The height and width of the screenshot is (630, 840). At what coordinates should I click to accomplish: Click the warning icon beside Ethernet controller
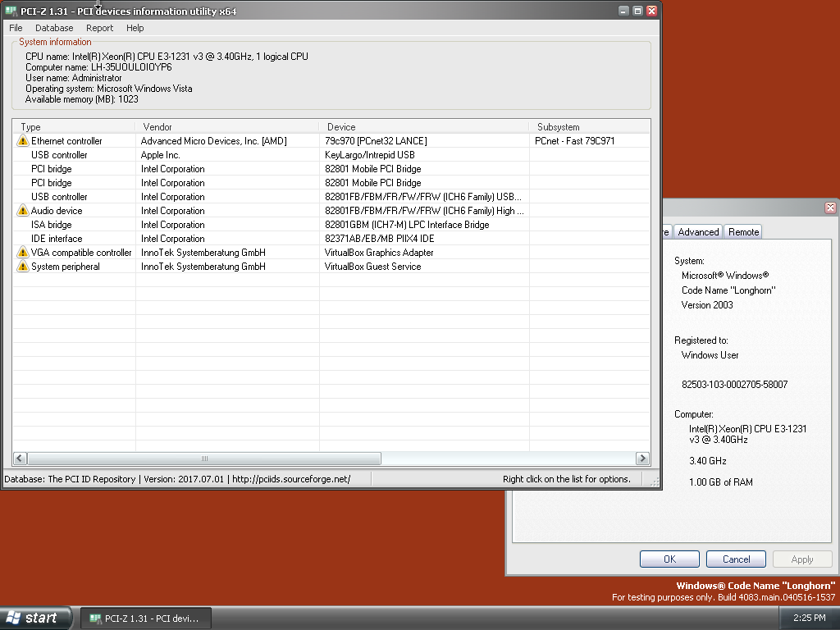pos(22,141)
